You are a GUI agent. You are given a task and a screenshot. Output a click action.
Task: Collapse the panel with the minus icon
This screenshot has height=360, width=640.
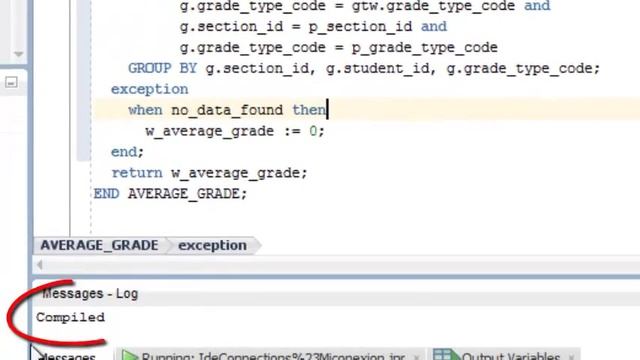tap(11, 83)
